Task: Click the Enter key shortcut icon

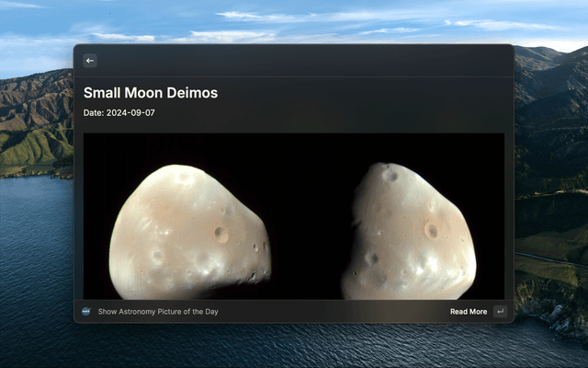Action: point(500,312)
